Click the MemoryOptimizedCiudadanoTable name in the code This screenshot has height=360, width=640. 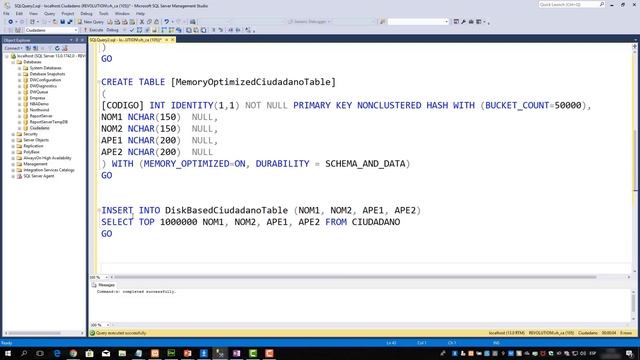tap(253, 82)
